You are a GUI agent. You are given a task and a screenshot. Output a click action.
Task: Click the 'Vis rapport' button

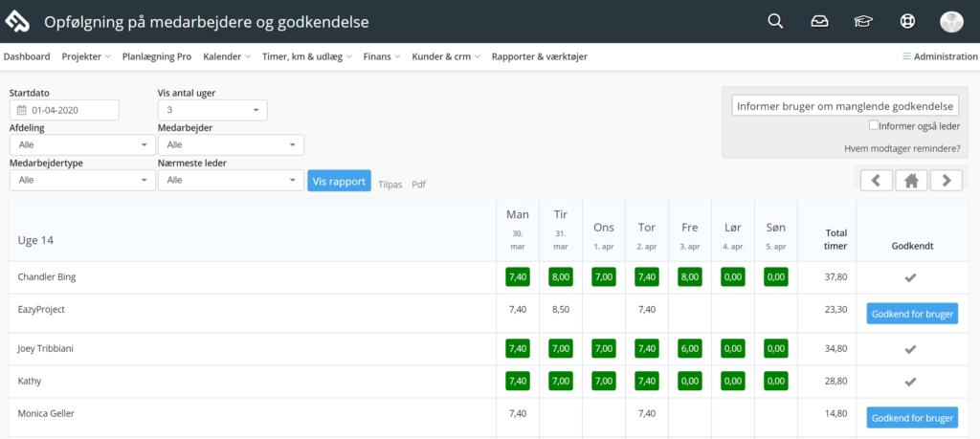pyautogui.click(x=339, y=180)
